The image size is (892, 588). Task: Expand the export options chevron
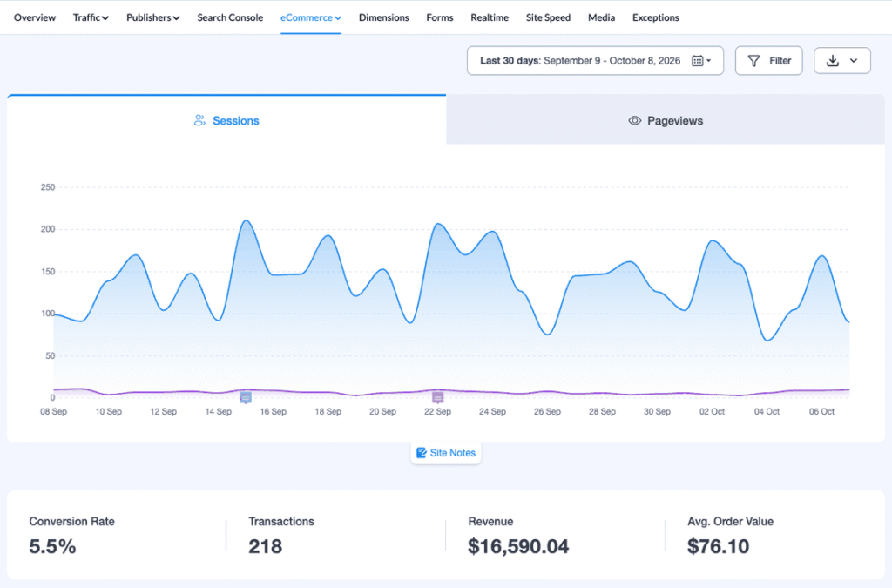(854, 61)
